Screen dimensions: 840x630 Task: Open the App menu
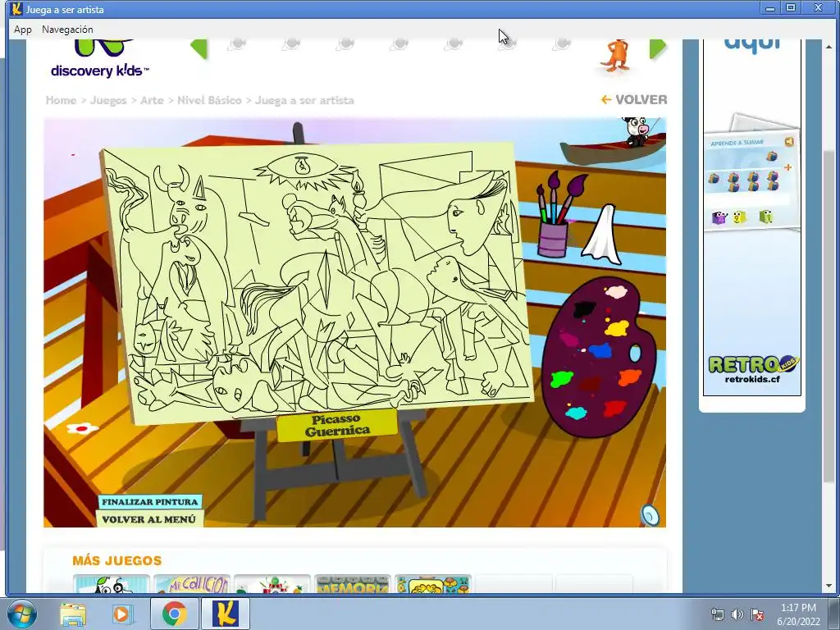pos(22,30)
